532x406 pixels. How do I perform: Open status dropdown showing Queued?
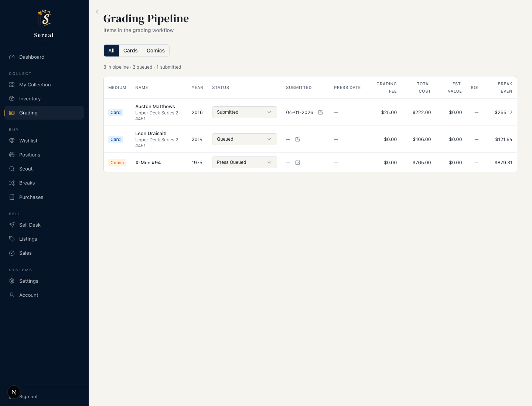tap(245, 139)
